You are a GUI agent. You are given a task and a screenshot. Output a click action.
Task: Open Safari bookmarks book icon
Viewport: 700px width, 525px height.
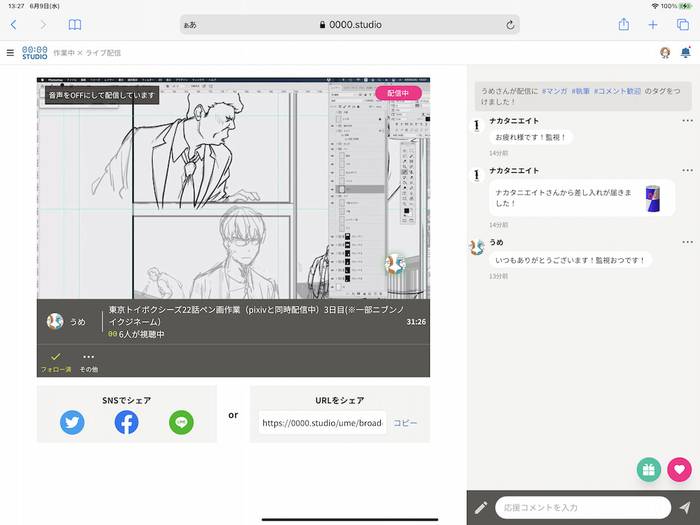pos(75,25)
